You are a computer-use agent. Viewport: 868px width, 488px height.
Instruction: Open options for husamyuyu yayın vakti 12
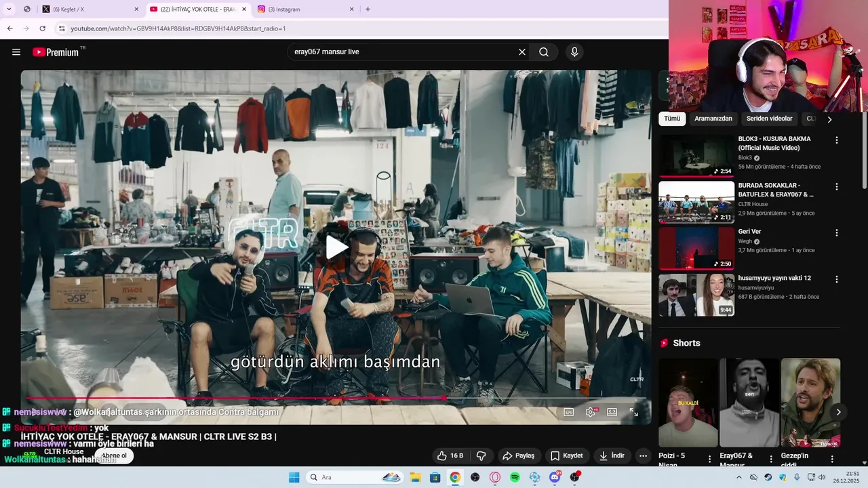pos(836,279)
